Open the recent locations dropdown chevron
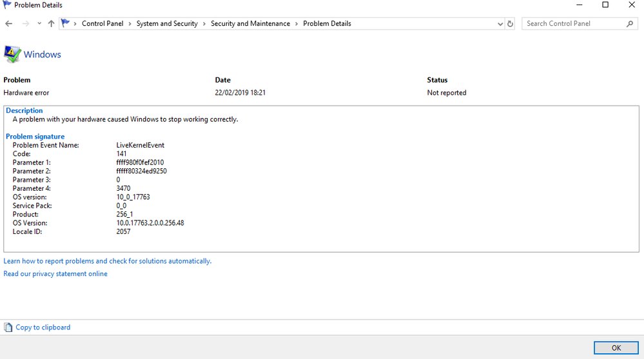The image size is (644, 359). coord(39,24)
